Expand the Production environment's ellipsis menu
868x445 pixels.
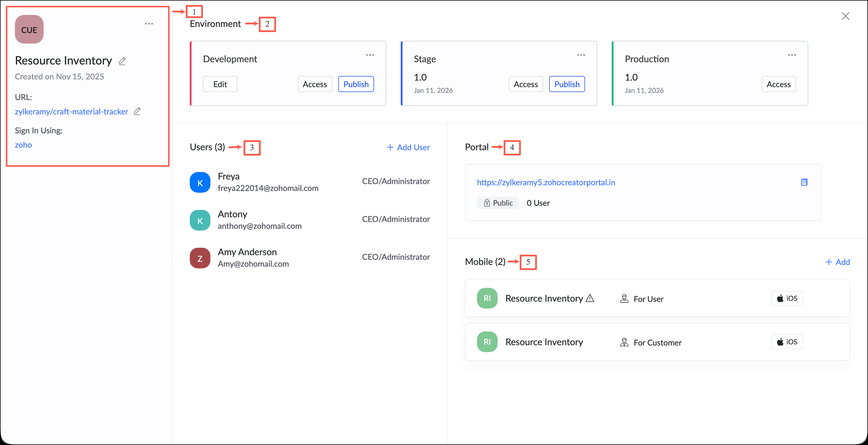791,55
